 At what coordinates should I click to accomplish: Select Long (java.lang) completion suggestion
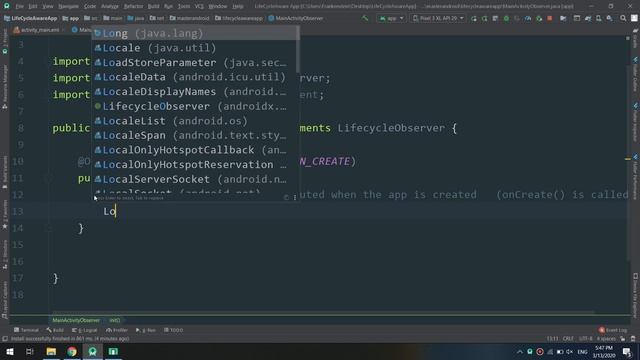tap(195, 33)
